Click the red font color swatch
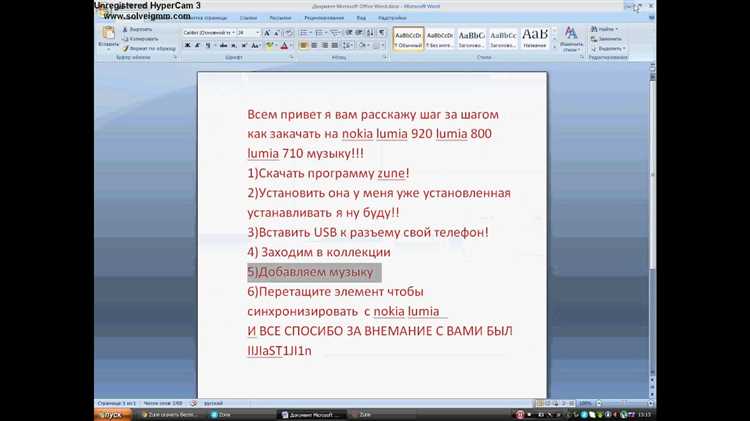This screenshot has width=750, height=421. [285, 45]
